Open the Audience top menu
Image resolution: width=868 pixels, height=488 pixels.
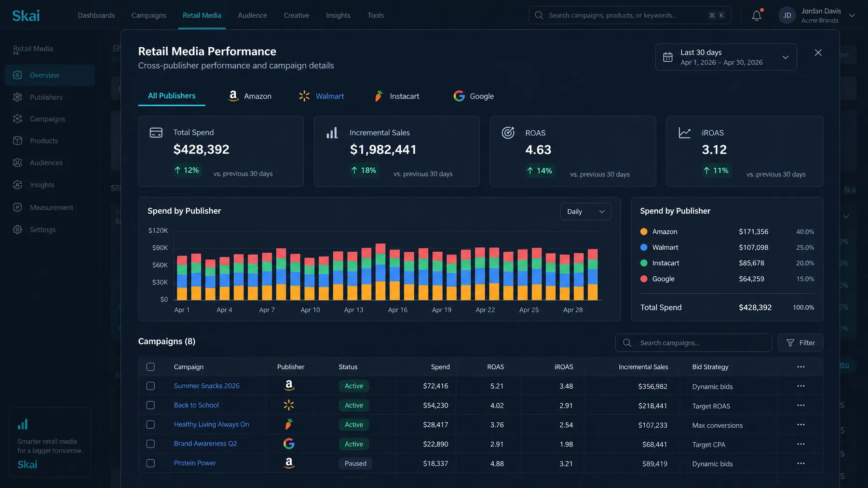[252, 15]
